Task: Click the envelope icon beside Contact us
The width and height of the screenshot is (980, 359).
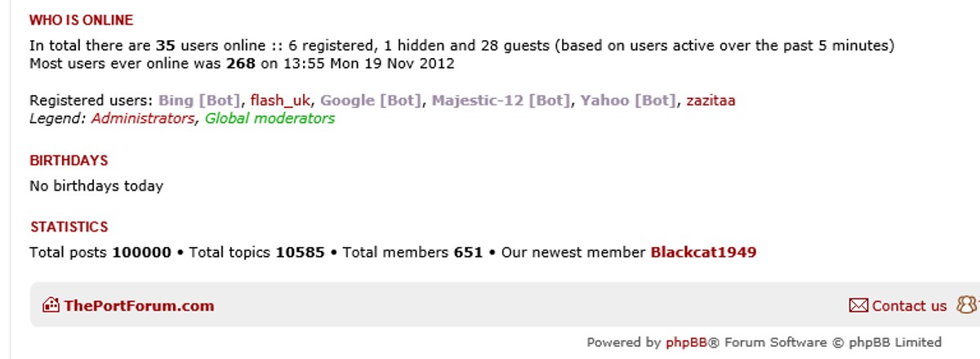Action: click(x=858, y=306)
